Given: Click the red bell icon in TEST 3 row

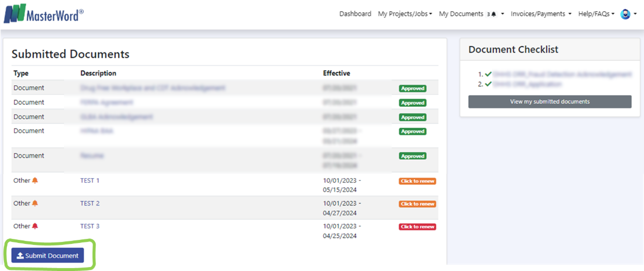Looking at the screenshot, I should pyautogui.click(x=35, y=226).
